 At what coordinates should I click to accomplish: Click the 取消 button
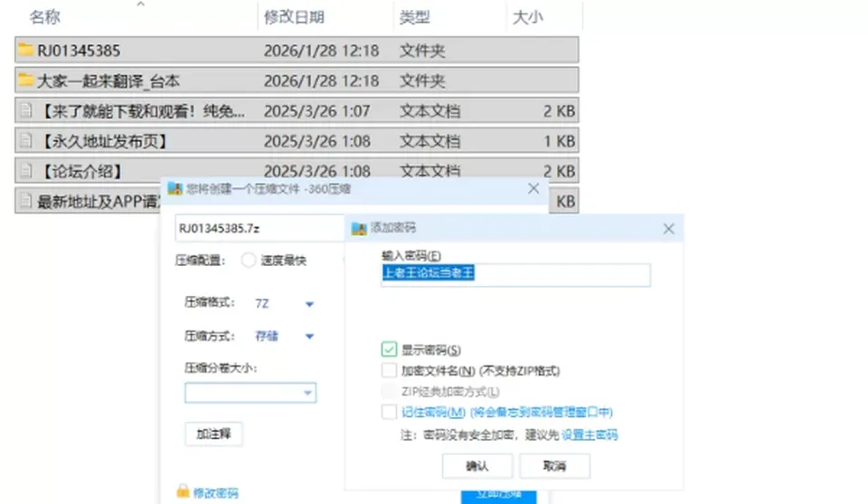pyautogui.click(x=554, y=466)
